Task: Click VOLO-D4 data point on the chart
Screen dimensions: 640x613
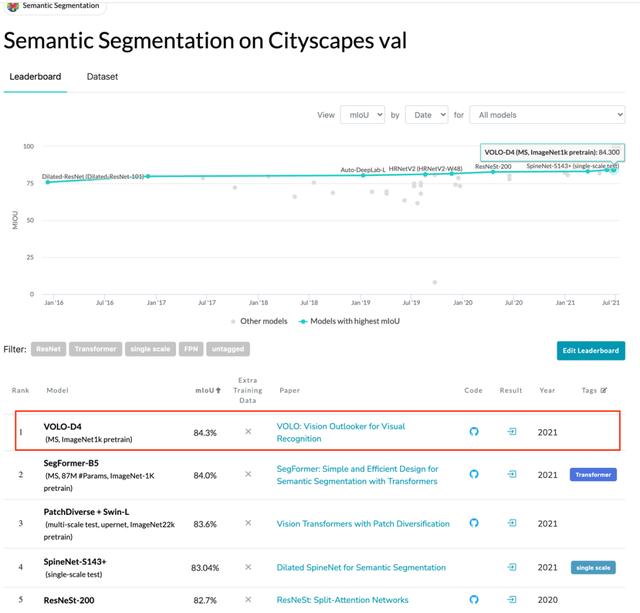Action: (x=613, y=169)
